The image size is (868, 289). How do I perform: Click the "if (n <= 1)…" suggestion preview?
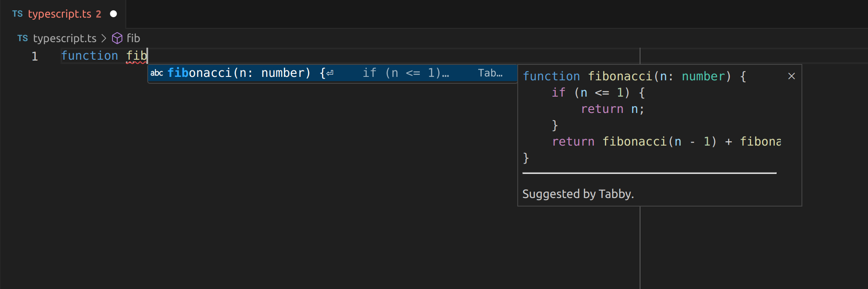(x=405, y=73)
